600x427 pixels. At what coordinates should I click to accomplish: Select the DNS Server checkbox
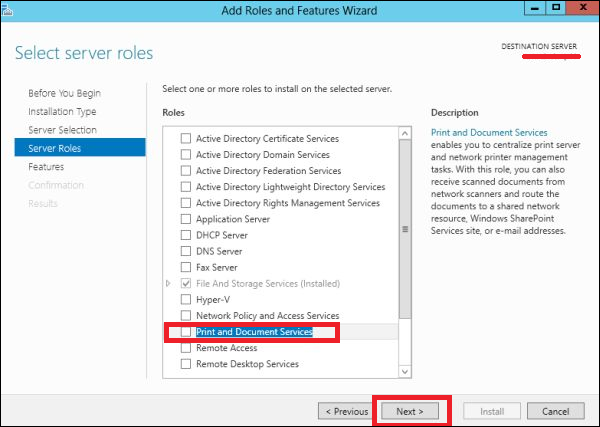185,251
